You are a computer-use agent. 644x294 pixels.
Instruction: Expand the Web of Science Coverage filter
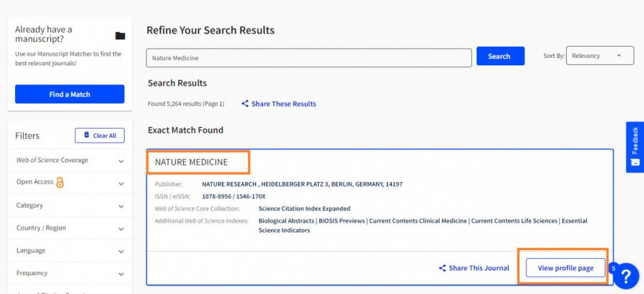(x=121, y=161)
